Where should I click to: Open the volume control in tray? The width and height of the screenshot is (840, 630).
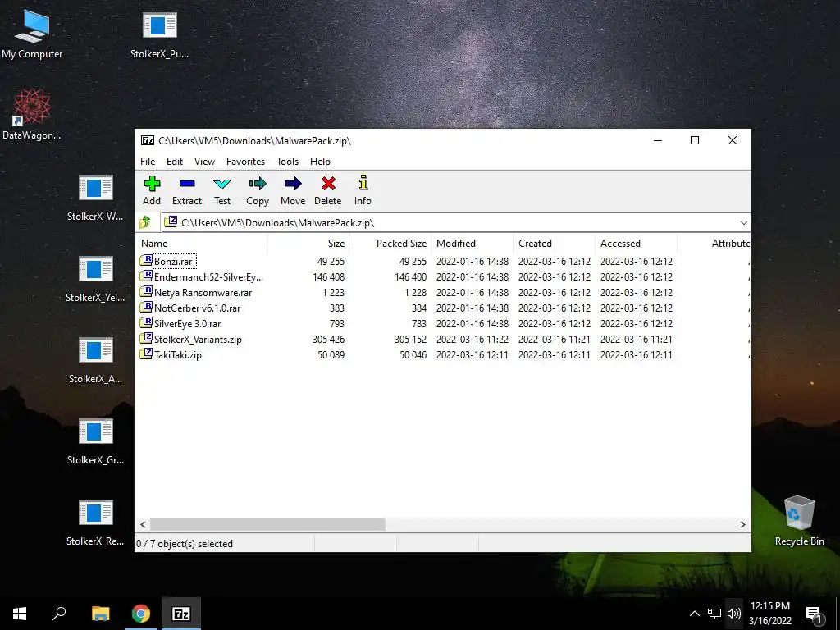[734, 614]
